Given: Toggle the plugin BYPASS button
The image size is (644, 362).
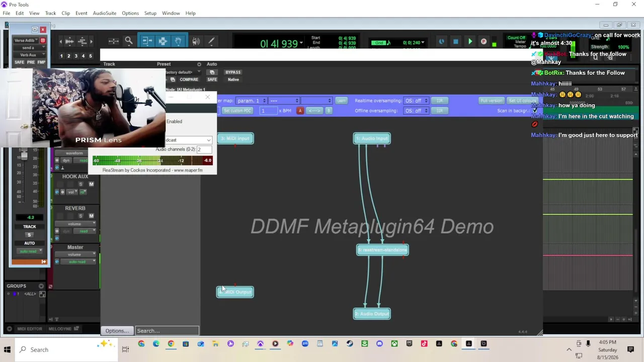Looking at the screenshot, I should click(233, 72).
